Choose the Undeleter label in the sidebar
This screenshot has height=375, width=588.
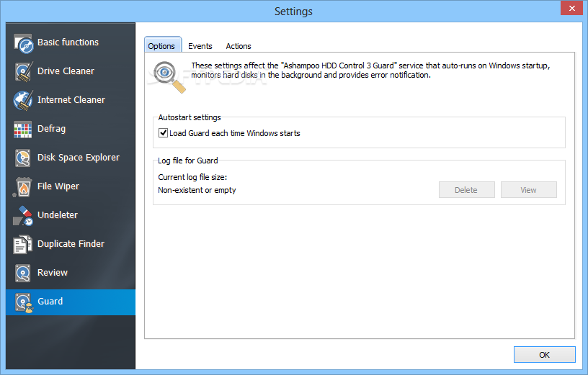click(58, 215)
